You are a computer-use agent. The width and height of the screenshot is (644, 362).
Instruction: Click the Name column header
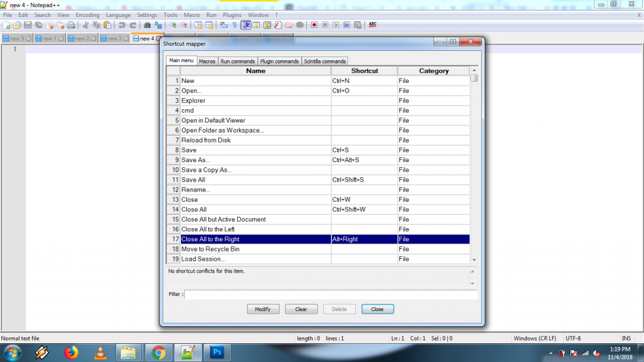[x=255, y=71]
